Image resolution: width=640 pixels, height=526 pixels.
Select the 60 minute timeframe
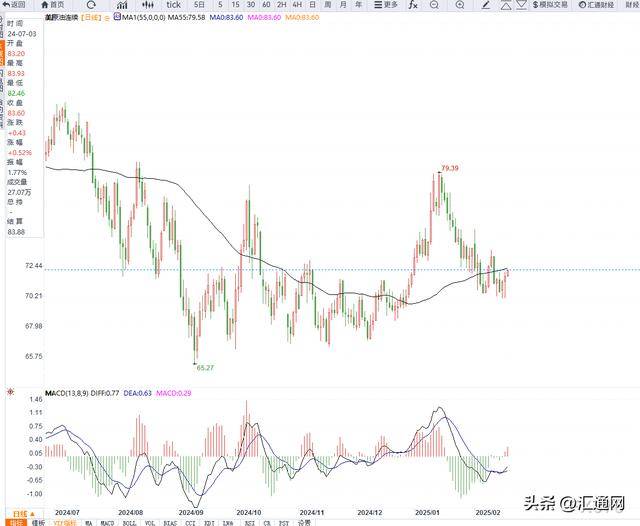[x=266, y=5]
